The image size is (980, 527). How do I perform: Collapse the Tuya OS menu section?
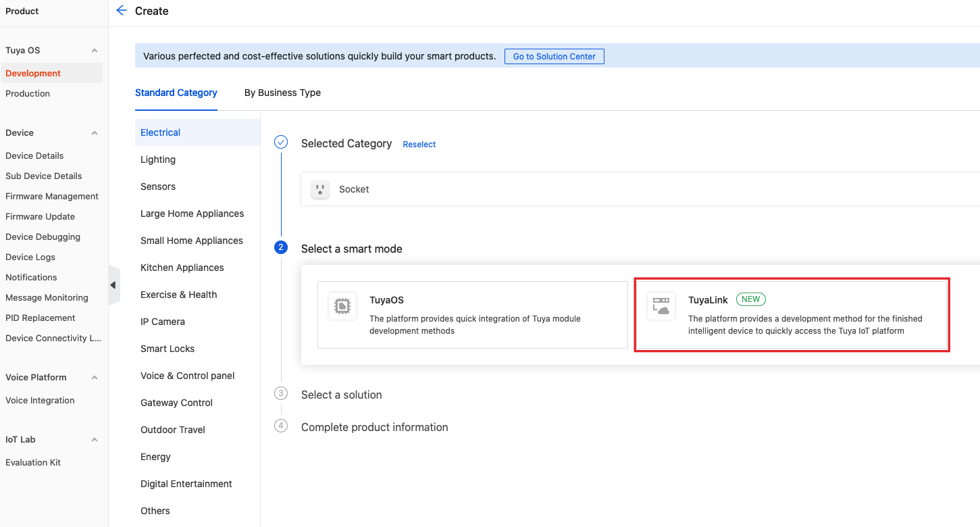pos(95,51)
